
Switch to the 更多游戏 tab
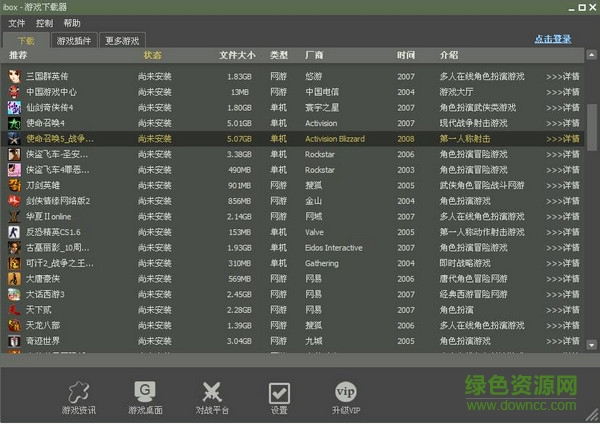[122, 41]
